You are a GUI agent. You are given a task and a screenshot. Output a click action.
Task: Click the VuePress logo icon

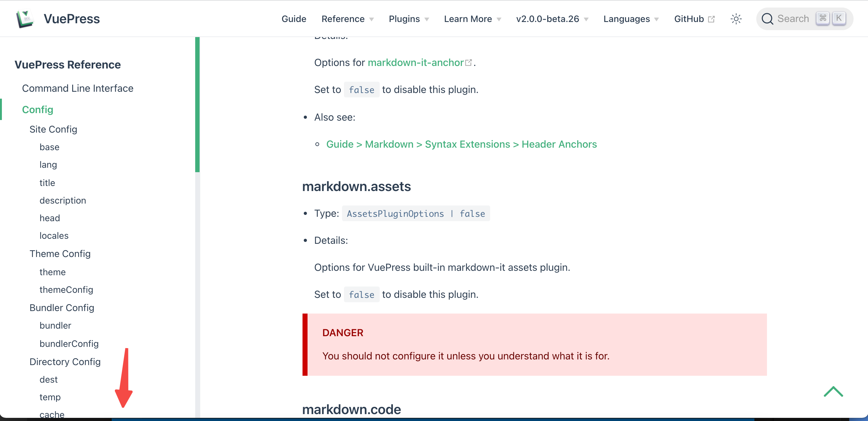click(25, 19)
